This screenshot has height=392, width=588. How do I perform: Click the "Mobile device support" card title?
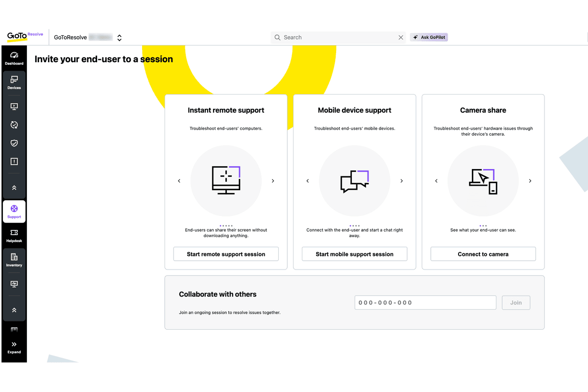coord(355,110)
